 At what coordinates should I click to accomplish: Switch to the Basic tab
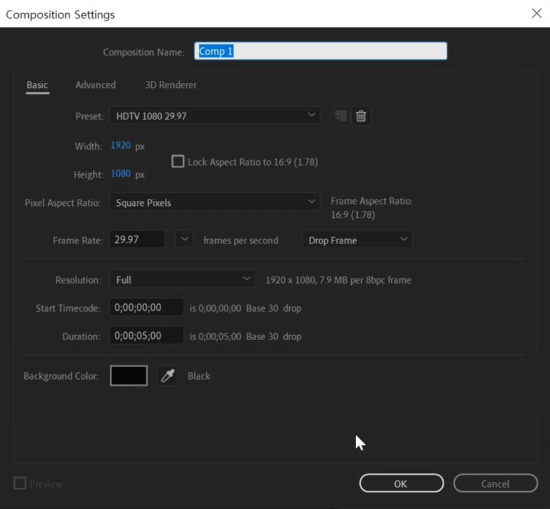click(x=37, y=85)
